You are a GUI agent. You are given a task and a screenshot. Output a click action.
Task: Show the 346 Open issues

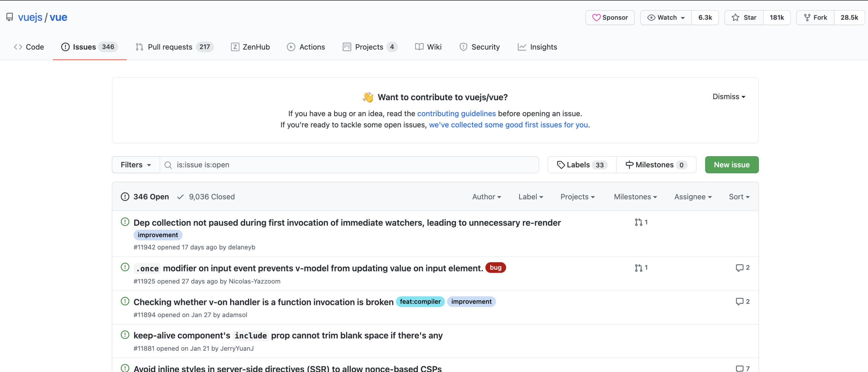point(145,197)
